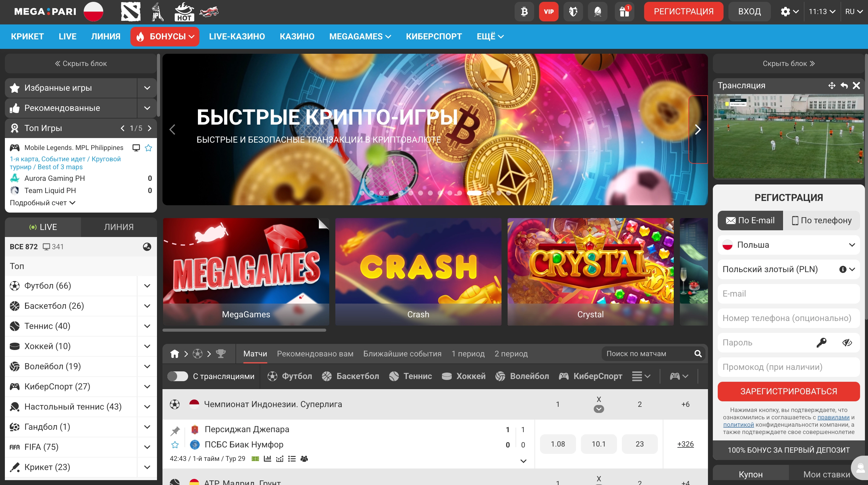Open the team lineup icon for Персиджап match
This screenshot has height=485, width=868.
coord(304,459)
